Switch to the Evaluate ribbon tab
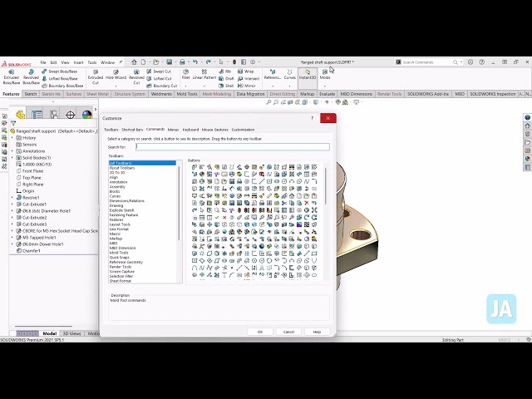Screen dimensions: 532x399 click(x=327, y=94)
